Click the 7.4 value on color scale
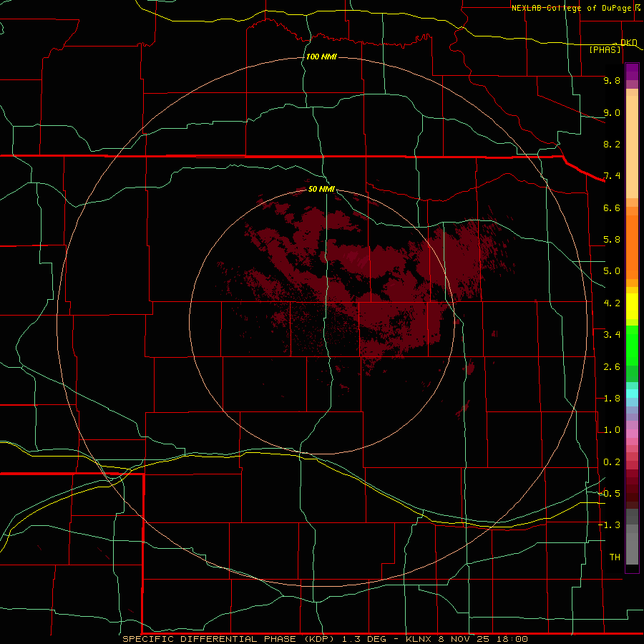Image resolution: width=644 pixels, height=644 pixels. [612, 176]
